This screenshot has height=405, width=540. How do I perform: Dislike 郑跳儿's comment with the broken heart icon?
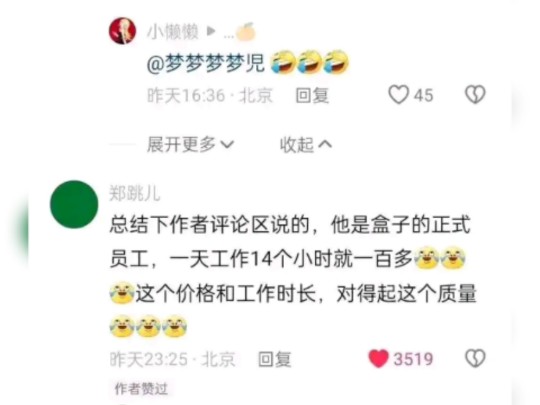[475, 359]
